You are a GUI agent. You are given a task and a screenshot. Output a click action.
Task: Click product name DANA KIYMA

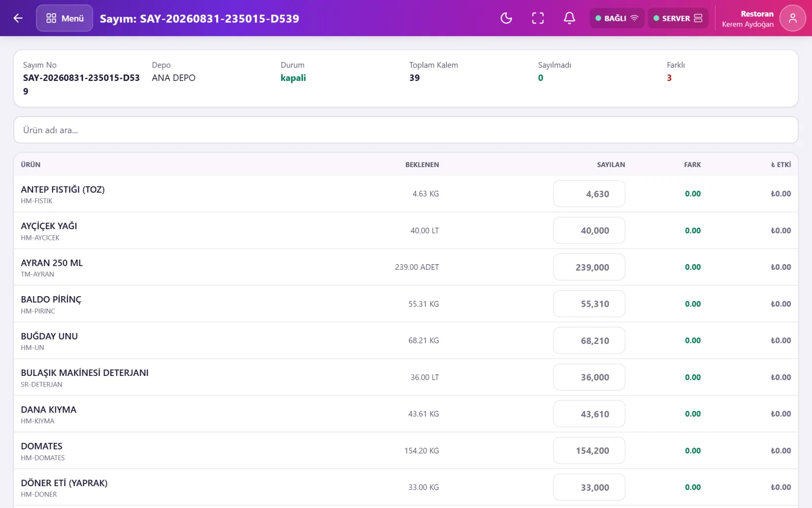(x=49, y=409)
